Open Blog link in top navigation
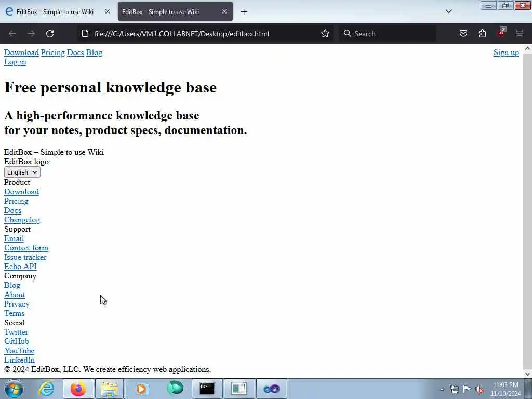 click(x=94, y=52)
